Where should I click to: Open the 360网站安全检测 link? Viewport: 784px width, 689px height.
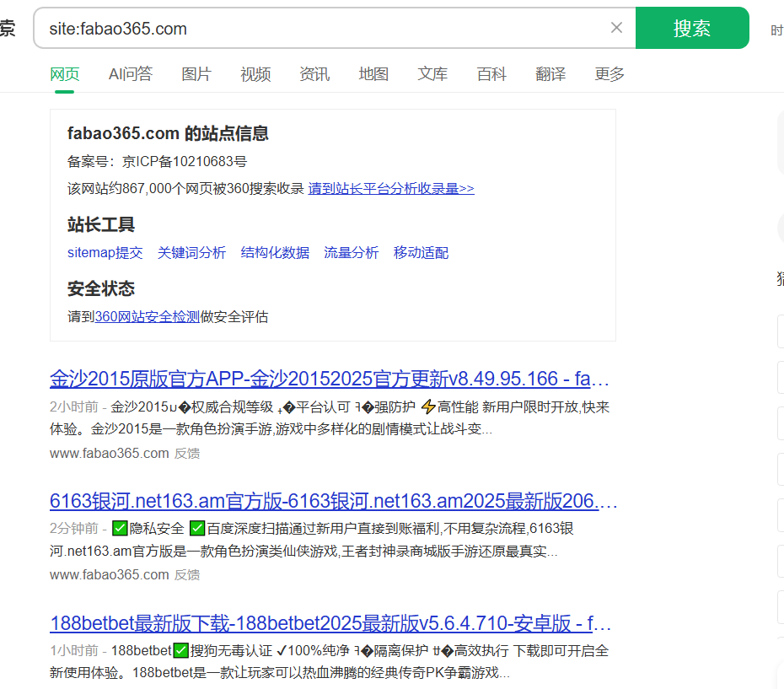coord(147,317)
